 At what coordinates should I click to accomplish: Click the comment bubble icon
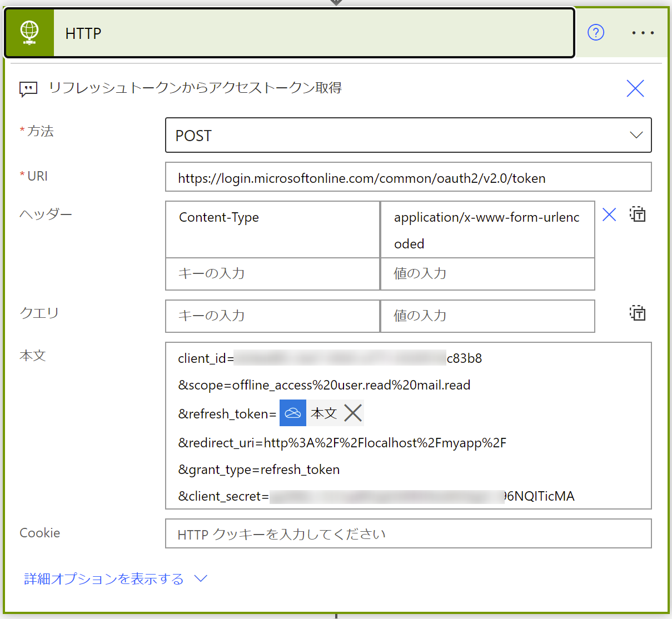(28, 88)
